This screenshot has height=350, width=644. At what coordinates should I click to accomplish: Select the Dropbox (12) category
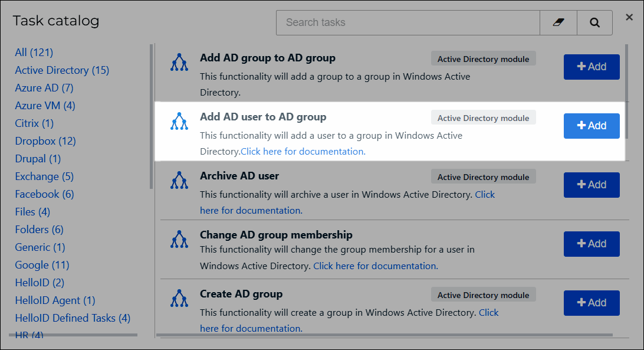click(45, 141)
